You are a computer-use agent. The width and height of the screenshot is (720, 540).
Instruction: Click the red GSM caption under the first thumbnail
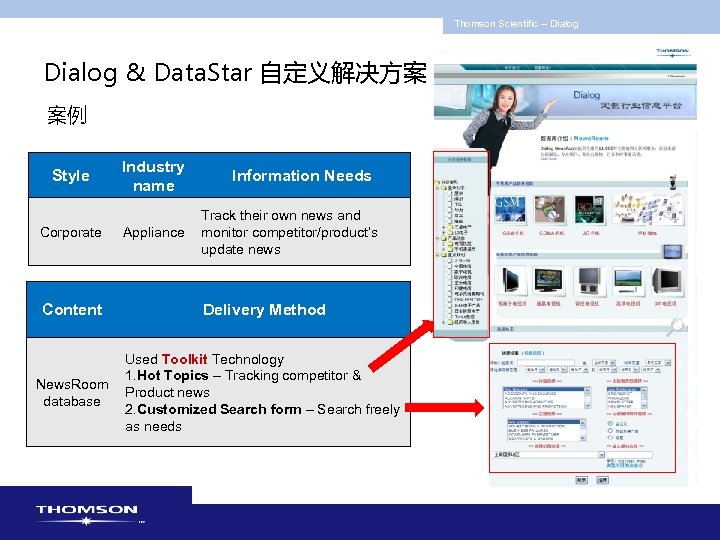(x=512, y=233)
